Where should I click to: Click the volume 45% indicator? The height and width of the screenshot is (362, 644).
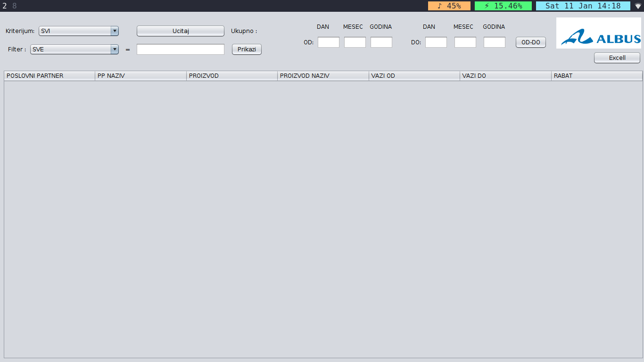pos(449,6)
